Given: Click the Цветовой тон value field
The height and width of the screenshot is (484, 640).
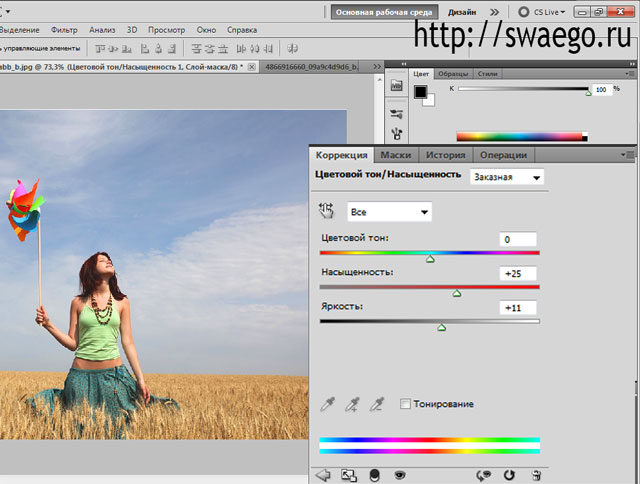Looking at the screenshot, I should [518, 240].
